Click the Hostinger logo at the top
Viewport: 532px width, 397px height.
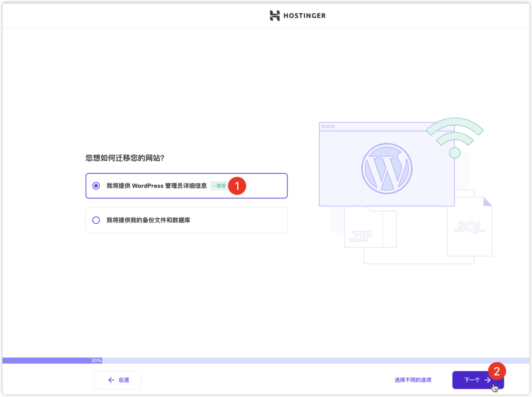pos(297,16)
